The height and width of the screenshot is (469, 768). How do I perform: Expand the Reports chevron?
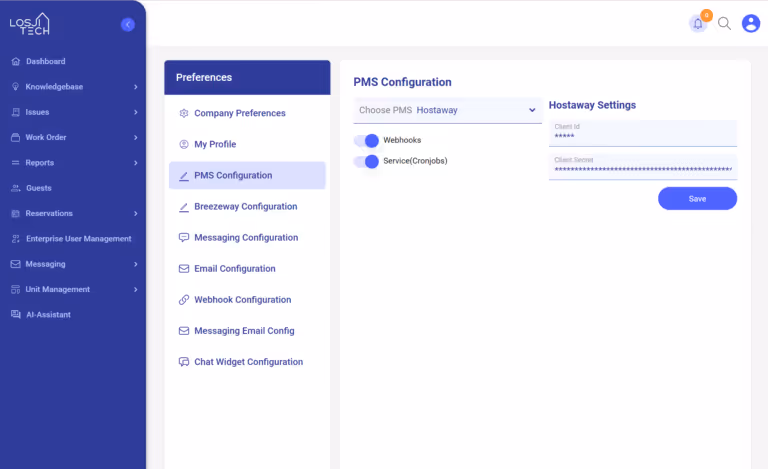pyautogui.click(x=136, y=163)
